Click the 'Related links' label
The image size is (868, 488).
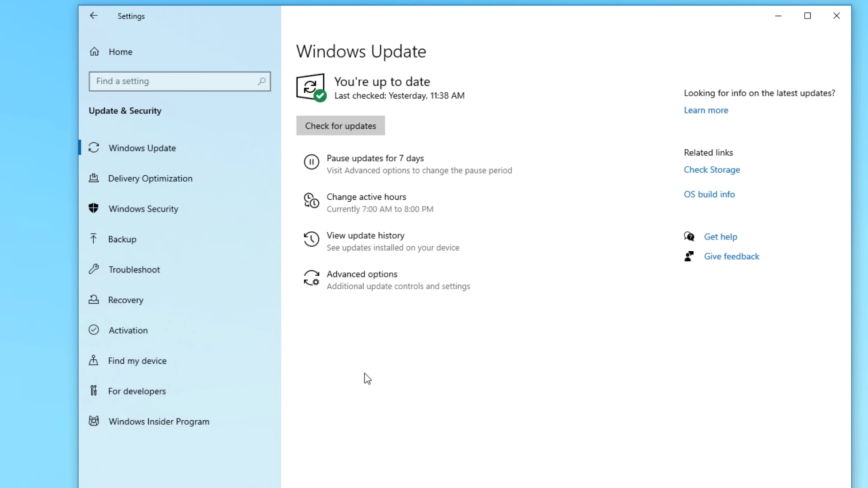[708, 153]
